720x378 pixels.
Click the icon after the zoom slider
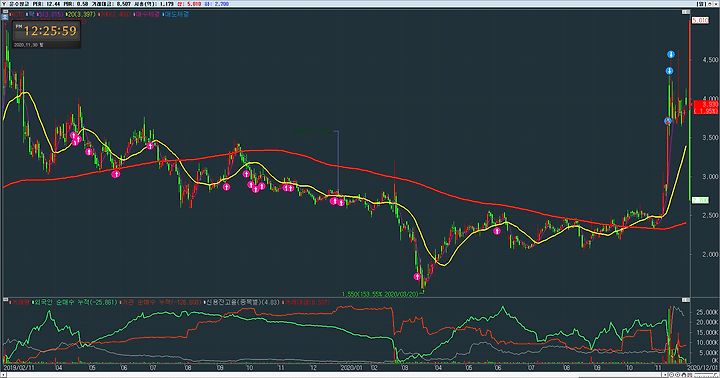point(716,375)
